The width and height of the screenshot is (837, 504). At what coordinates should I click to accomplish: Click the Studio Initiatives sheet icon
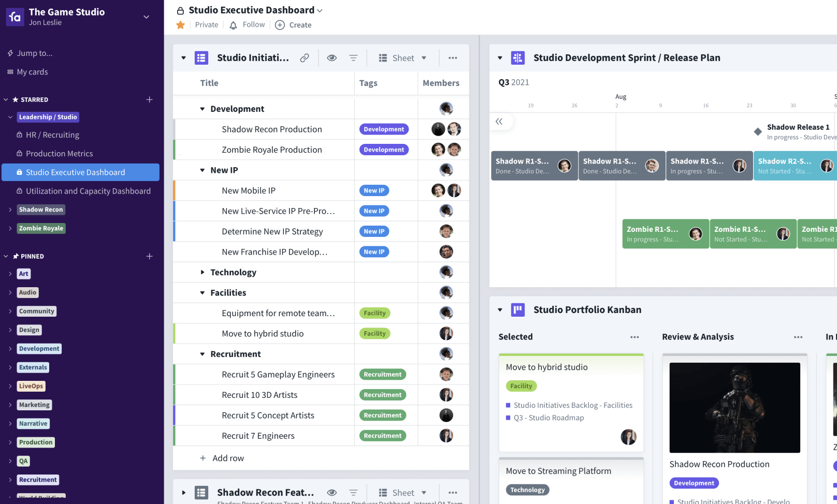(201, 58)
